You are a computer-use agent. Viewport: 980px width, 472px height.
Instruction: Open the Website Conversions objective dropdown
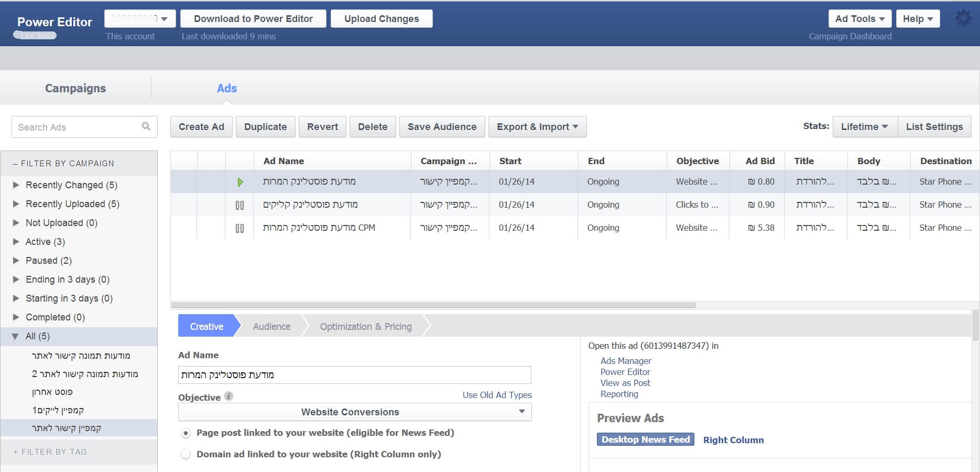click(355, 412)
